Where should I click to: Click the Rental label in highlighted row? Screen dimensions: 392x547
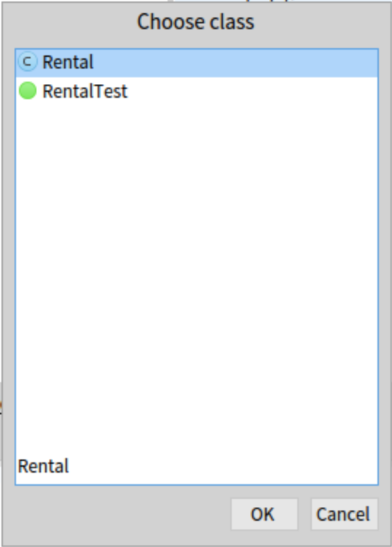coord(68,63)
